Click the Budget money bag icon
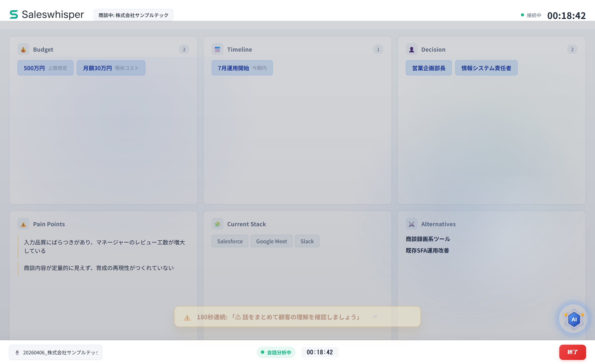Image resolution: width=595 pixels, height=364 pixels. pyautogui.click(x=23, y=49)
